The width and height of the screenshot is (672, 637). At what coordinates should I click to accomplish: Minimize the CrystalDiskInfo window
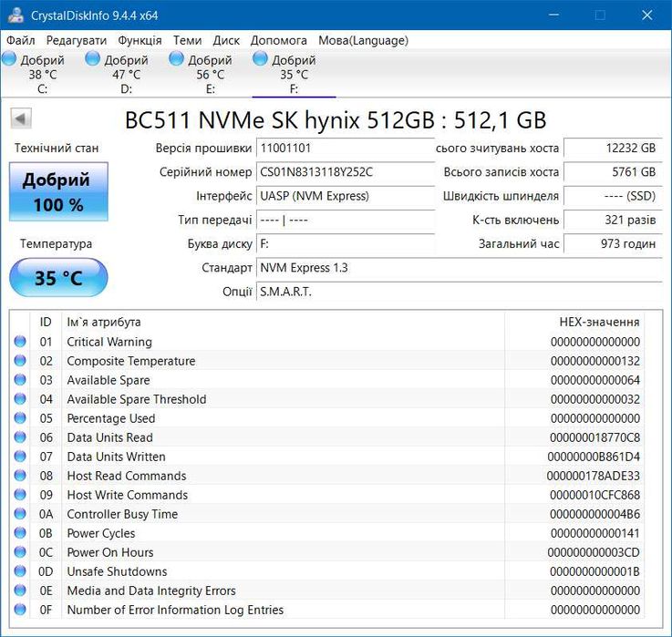click(553, 15)
